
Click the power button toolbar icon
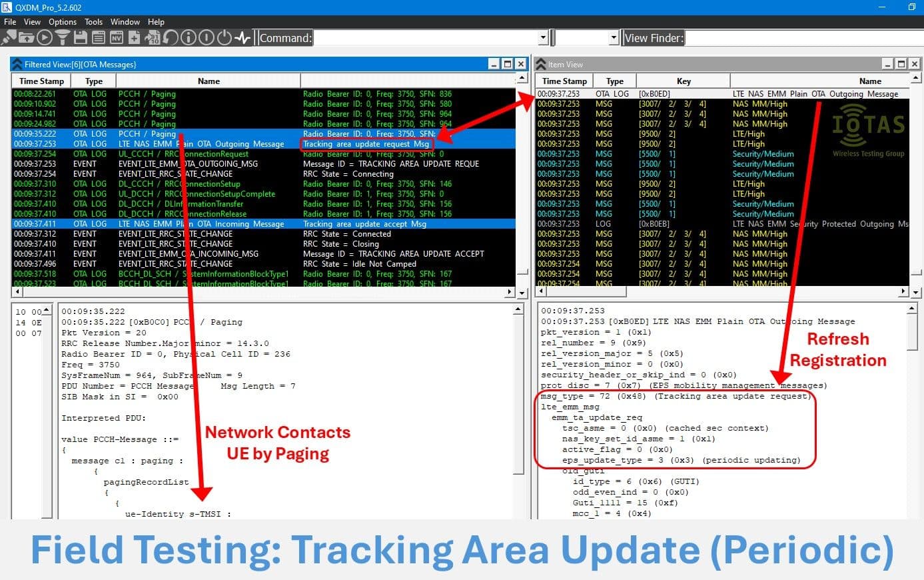[x=225, y=38]
